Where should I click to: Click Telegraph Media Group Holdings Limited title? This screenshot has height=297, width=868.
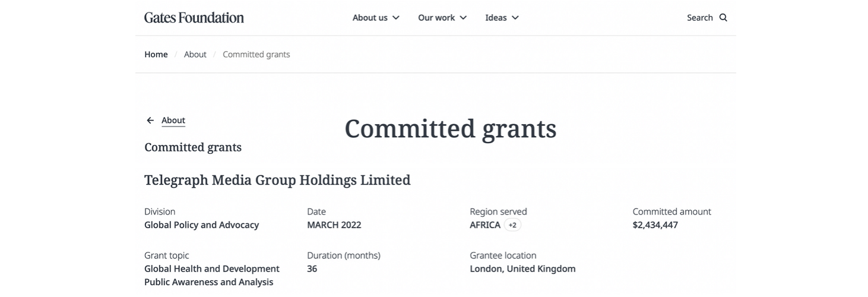[x=277, y=180]
